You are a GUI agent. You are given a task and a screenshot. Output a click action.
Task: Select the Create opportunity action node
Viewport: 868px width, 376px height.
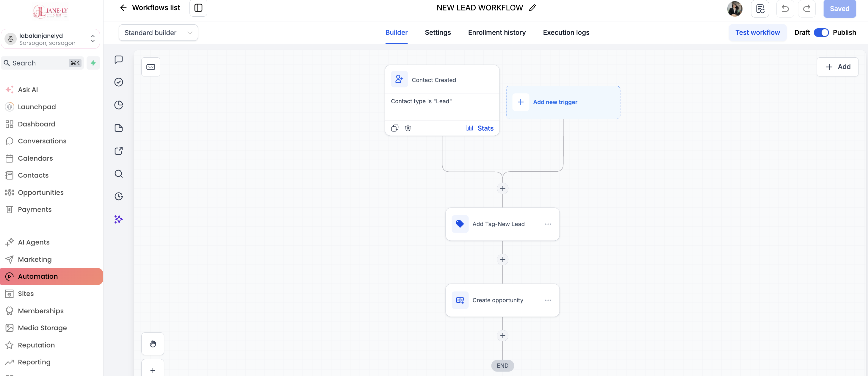point(502,300)
